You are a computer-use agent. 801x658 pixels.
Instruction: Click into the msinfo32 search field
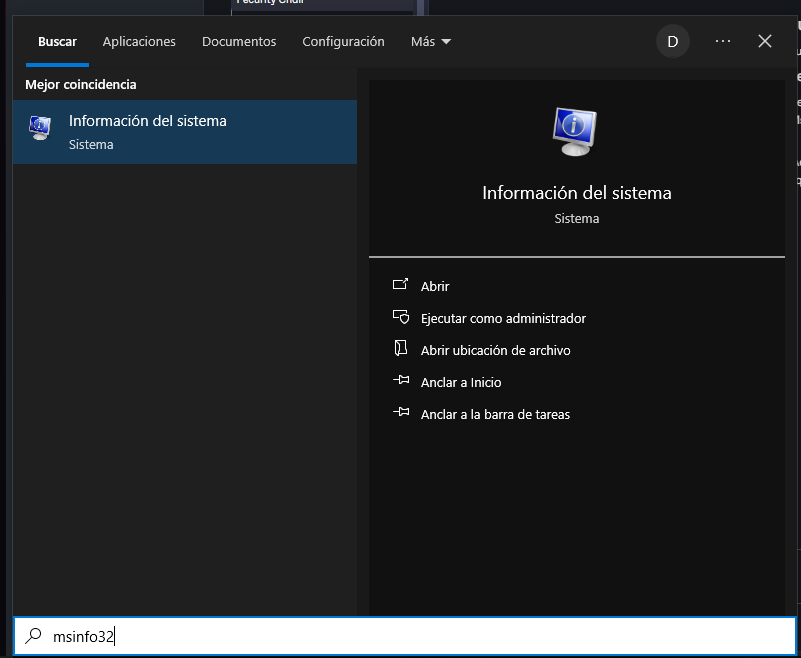pyautogui.click(x=400, y=636)
